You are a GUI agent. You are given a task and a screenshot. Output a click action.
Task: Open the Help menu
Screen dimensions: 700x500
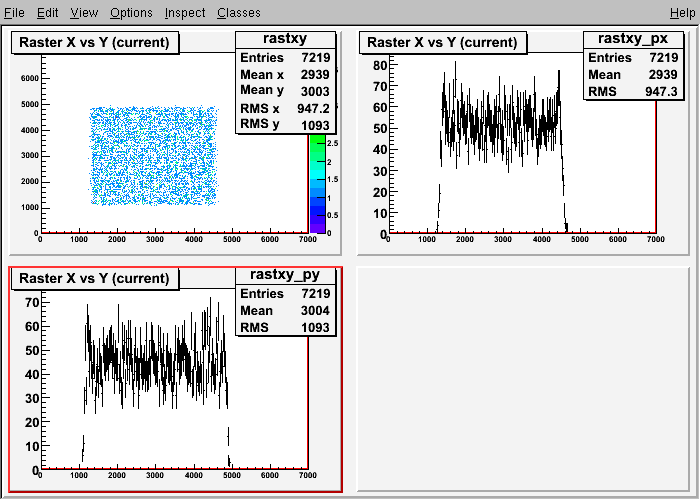683,12
